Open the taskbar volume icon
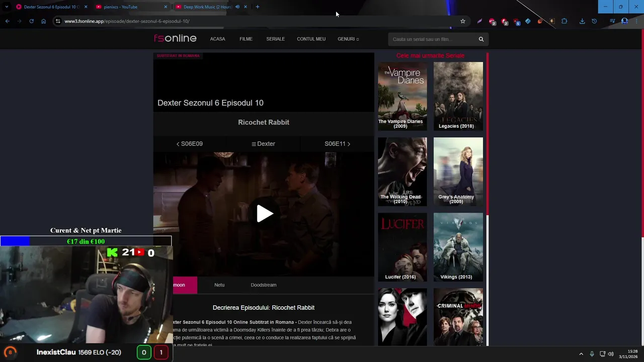 [x=611, y=354]
